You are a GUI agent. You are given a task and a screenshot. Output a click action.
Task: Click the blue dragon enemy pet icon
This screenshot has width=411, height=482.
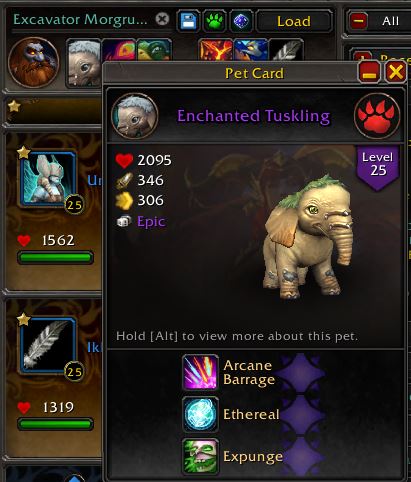[x=251, y=49]
